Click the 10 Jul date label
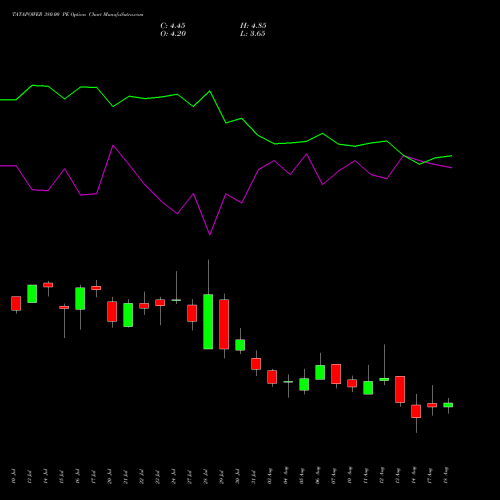Screen dimensions: 500x500 point(14,477)
